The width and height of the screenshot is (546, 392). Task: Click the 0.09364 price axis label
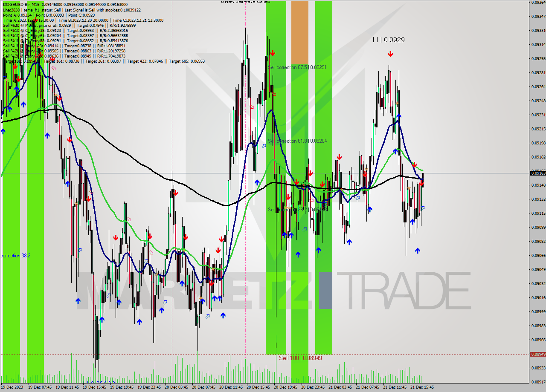pos(538,2)
